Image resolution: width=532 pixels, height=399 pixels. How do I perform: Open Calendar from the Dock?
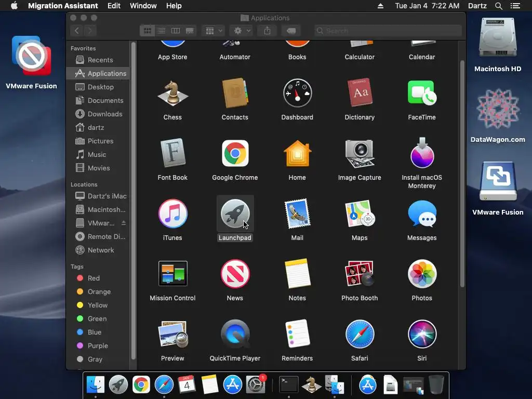(x=187, y=385)
